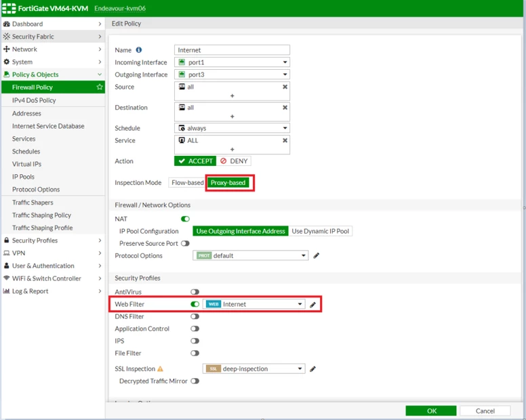Add a new Source entry with plus

coord(232,96)
